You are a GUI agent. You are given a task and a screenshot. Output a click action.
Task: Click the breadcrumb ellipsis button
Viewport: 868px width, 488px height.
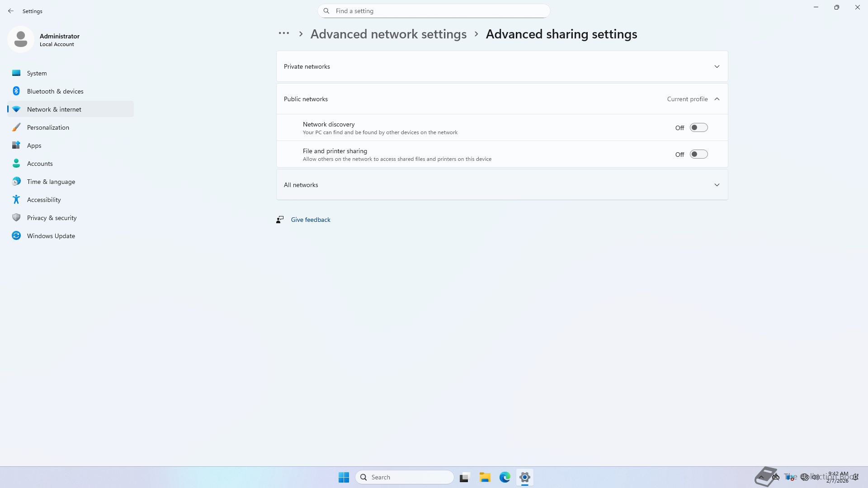[x=283, y=33]
